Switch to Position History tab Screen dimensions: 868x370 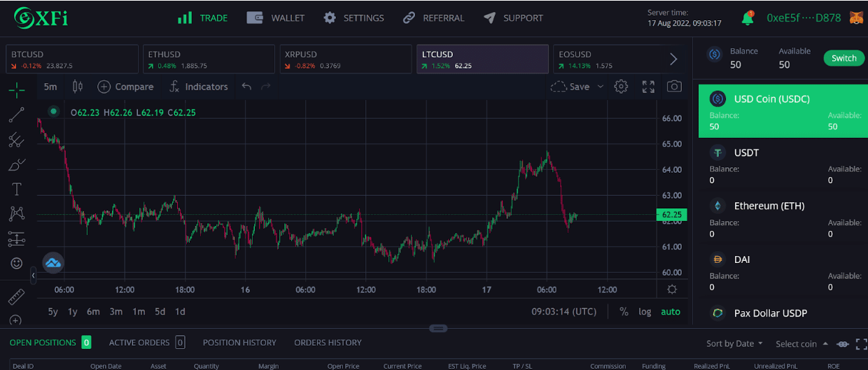[239, 343]
